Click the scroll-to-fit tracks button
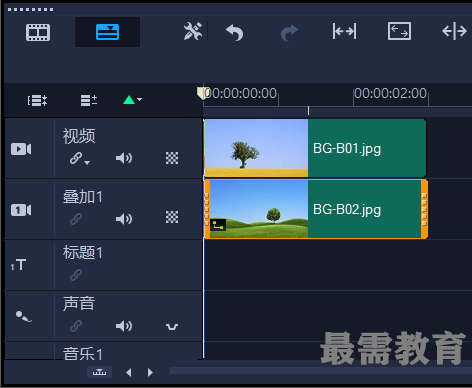The width and height of the screenshot is (472, 388). pyautogui.click(x=99, y=372)
